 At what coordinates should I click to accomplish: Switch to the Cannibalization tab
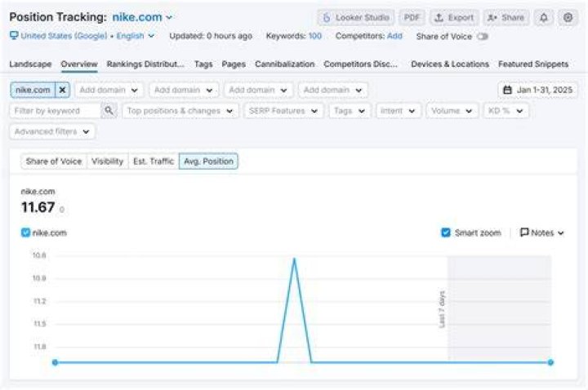tap(285, 64)
